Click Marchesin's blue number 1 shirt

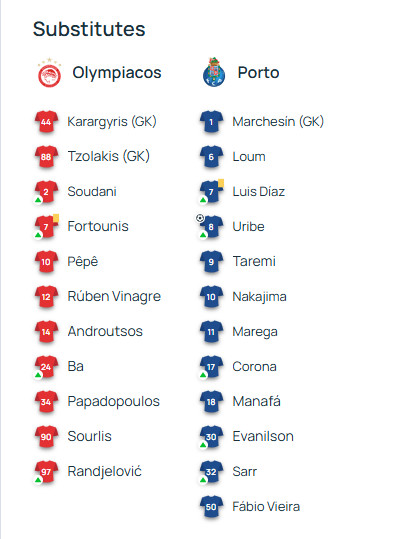point(211,121)
